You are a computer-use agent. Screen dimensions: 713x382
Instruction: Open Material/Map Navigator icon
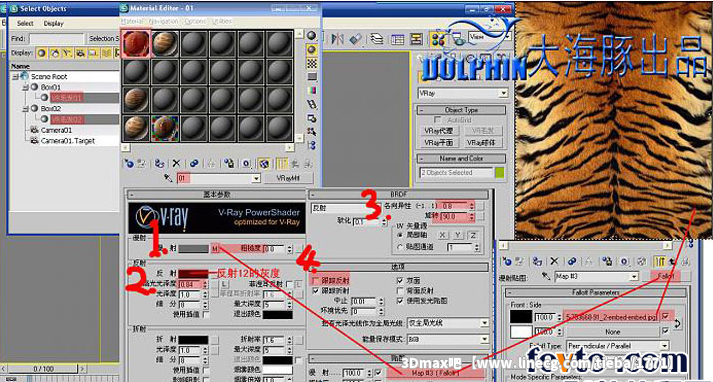click(x=312, y=146)
